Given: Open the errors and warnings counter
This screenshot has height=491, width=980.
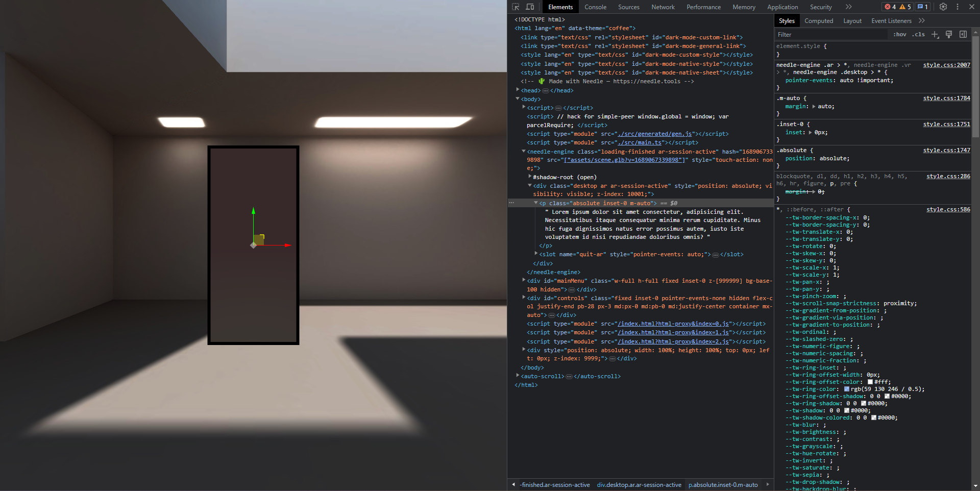Looking at the screenshot, I should [x=898, y=7].
